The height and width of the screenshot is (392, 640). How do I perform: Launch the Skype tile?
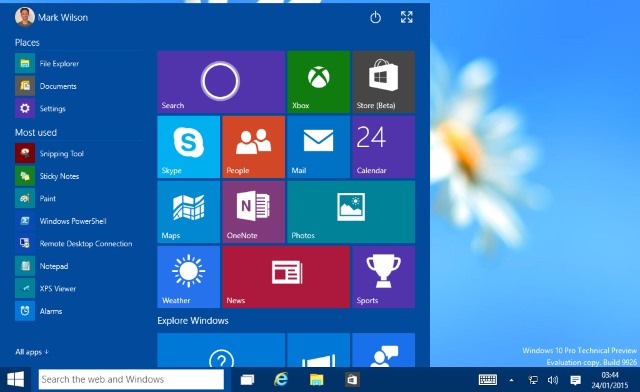tap(189, 147)
